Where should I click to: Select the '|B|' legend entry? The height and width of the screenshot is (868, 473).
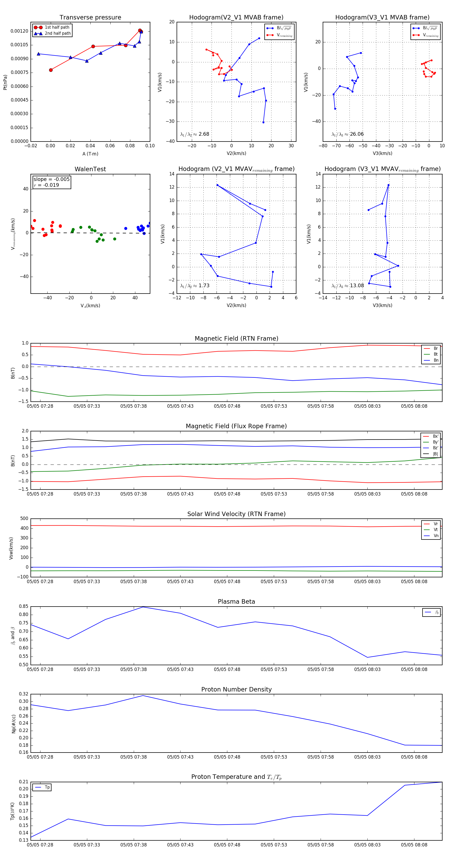[431, 454]
